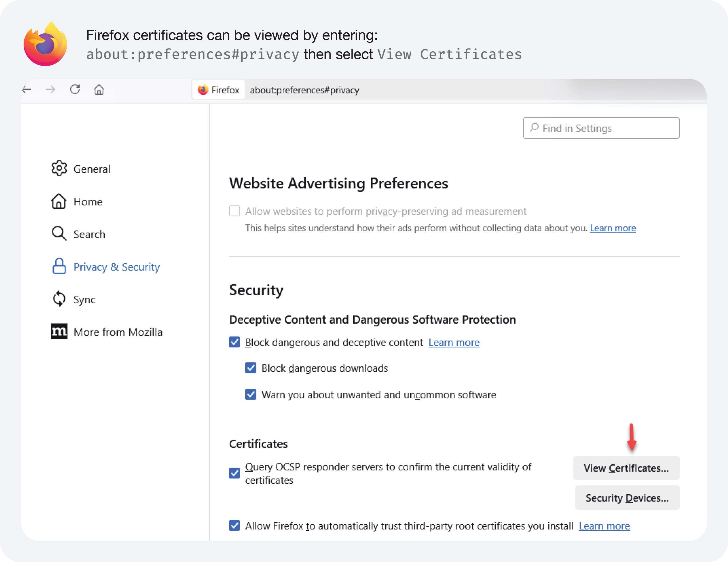
Task: Click the about:preferences#privacy address text
Action: (x=304, y=90)
